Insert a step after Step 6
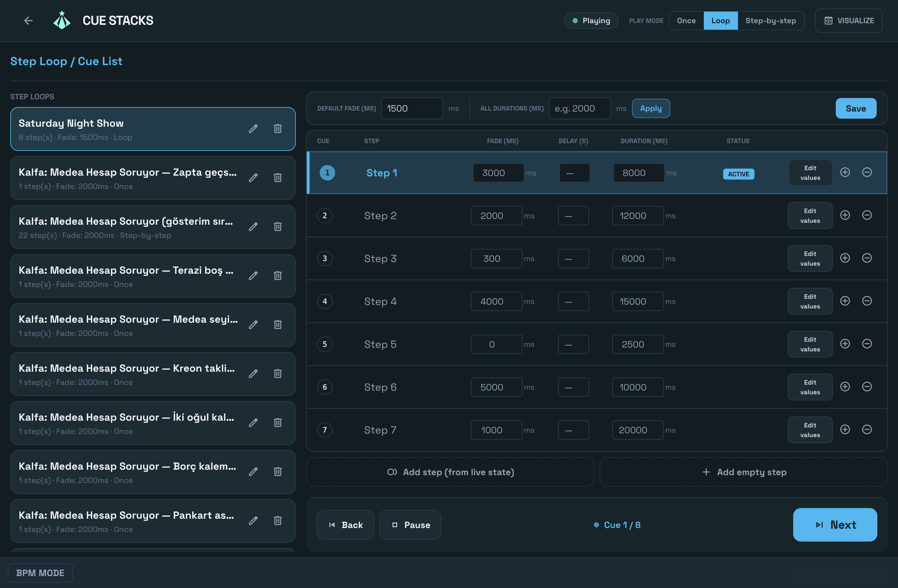Image resolution: width=898 pixels, height=588 pixels. pyautogui.click(x=845, y=387)
